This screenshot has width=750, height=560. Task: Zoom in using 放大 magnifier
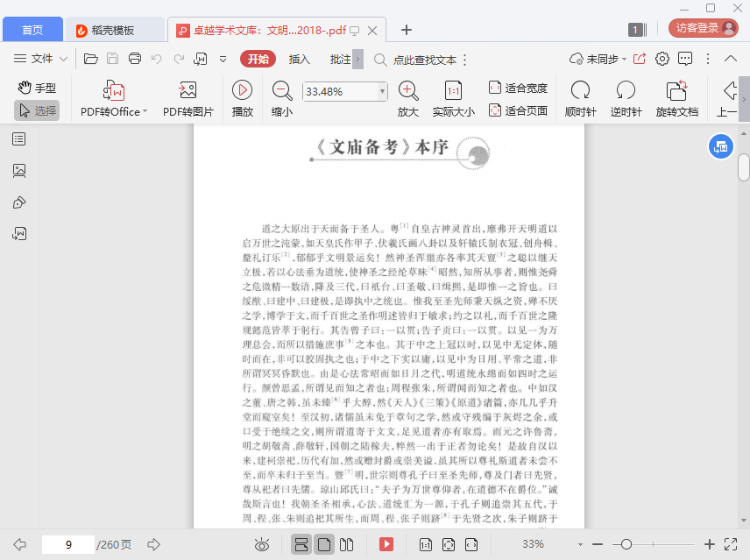click(408, 98)
